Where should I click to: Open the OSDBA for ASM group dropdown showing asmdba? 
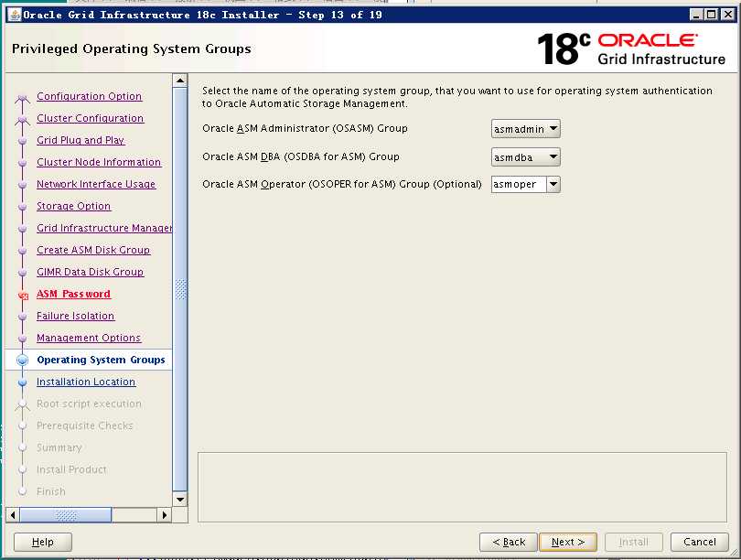[525, 156]
